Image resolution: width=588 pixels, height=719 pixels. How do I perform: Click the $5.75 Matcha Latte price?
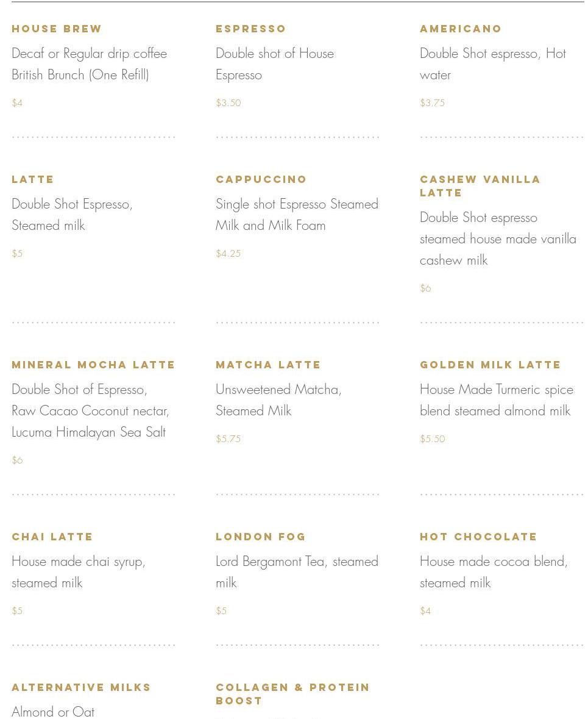[x=228, y=439]
